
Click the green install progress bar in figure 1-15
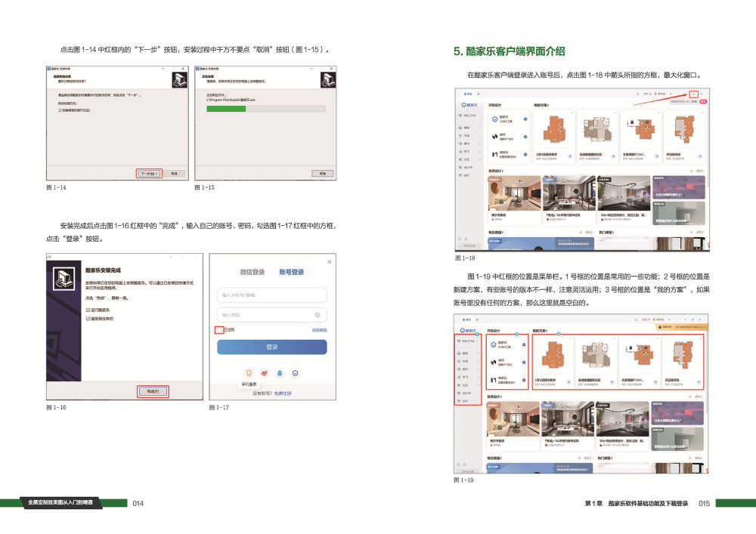click(x=226, y=109)
